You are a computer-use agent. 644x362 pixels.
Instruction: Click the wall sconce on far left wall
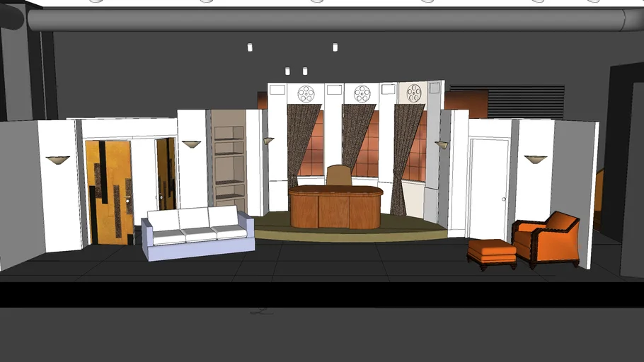coord(58,160)
